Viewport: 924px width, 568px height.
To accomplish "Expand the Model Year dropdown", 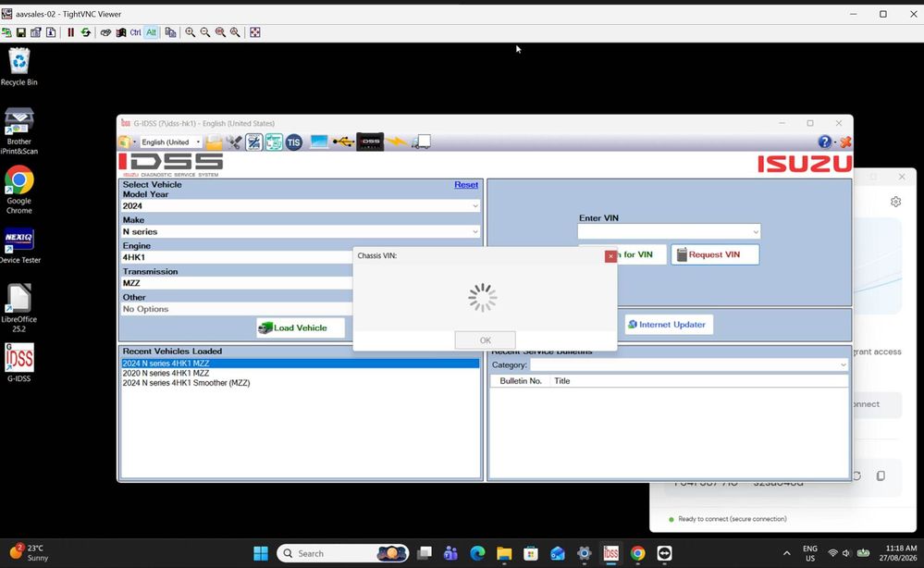I will pos(475,205).
